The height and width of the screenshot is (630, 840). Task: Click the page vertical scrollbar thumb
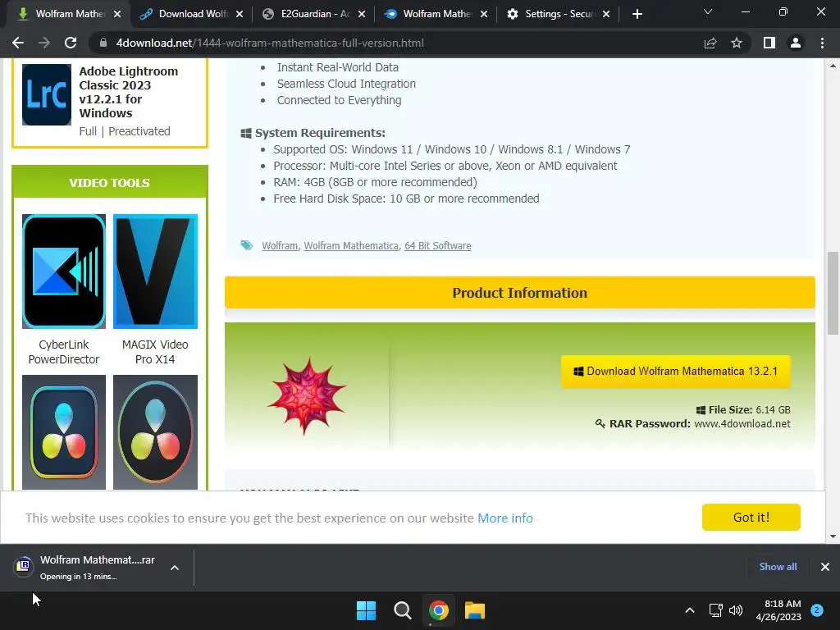[833, 293]
